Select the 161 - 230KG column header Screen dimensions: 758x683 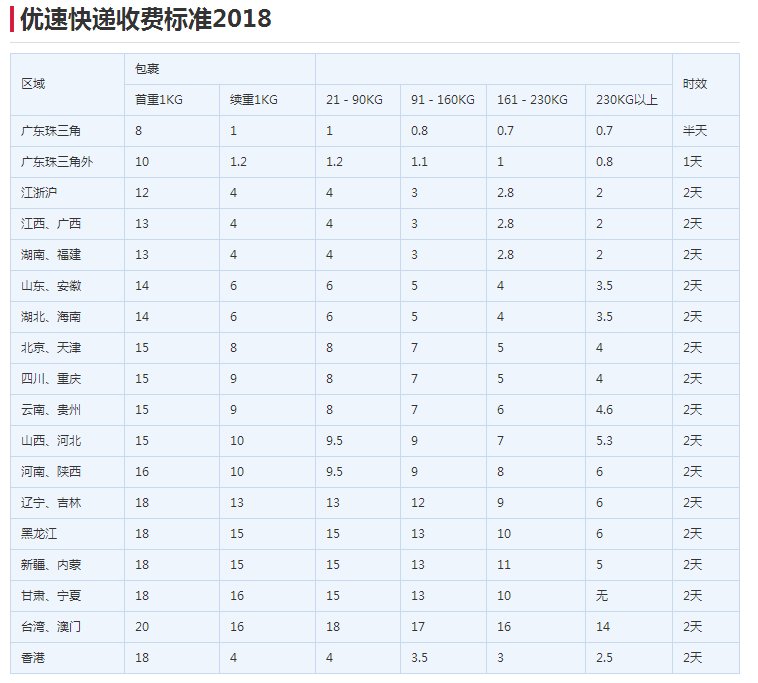(532, 100)
